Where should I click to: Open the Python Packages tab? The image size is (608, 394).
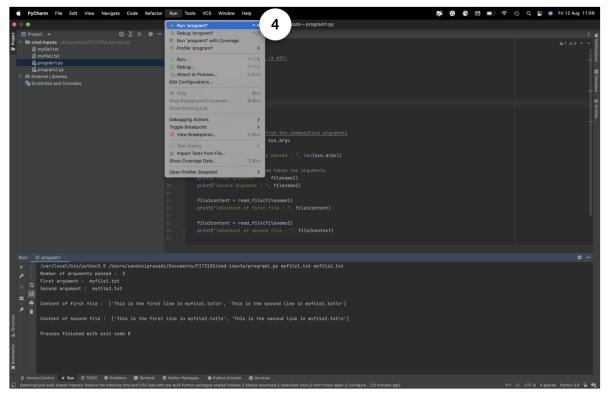181,378
